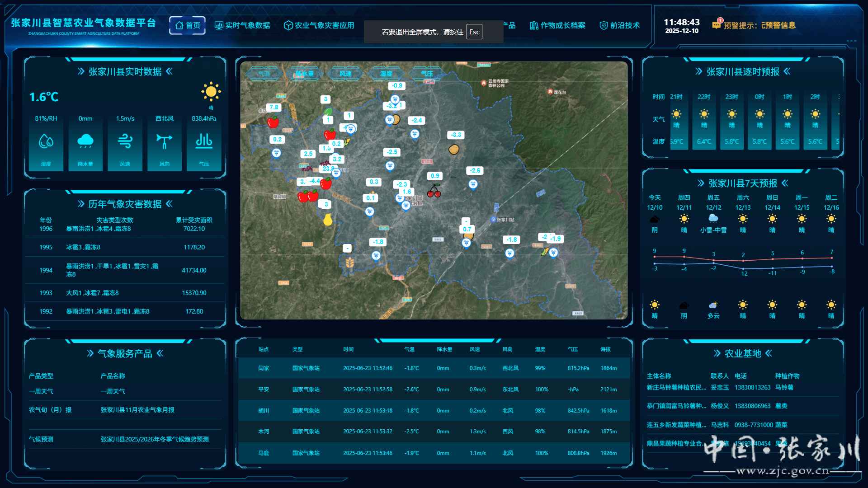Open 作物成长档案 navigation item

[x=557, y=25]
